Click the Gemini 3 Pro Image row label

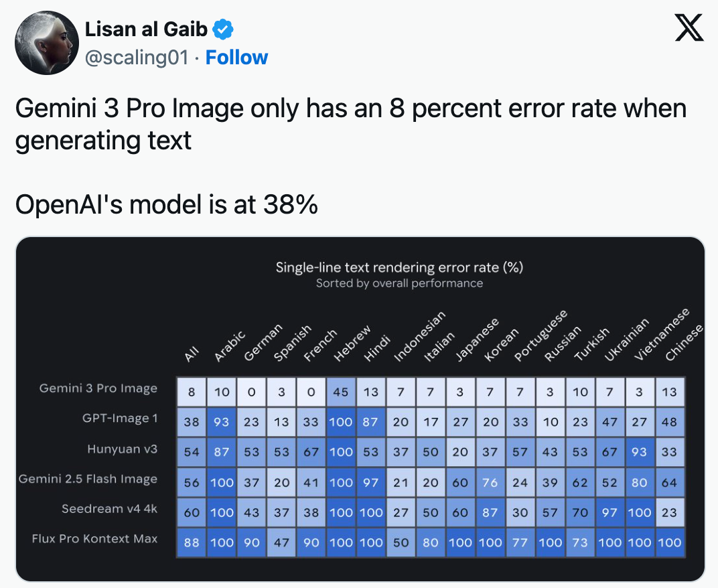click(x=98, y=388)
